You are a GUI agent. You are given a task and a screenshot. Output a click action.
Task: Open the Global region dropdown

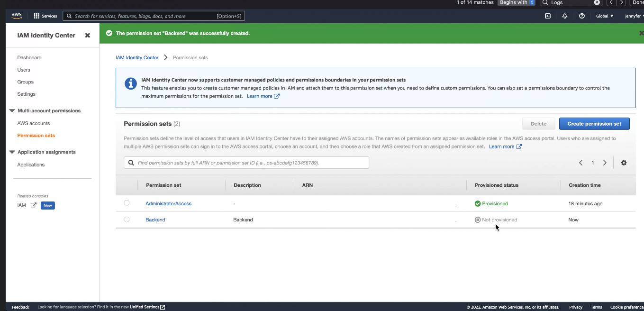pyautogui.click(x=605, y=16)
